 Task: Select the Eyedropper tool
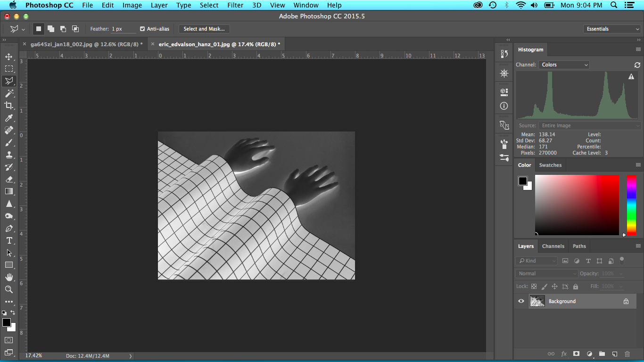pos(9,118)
